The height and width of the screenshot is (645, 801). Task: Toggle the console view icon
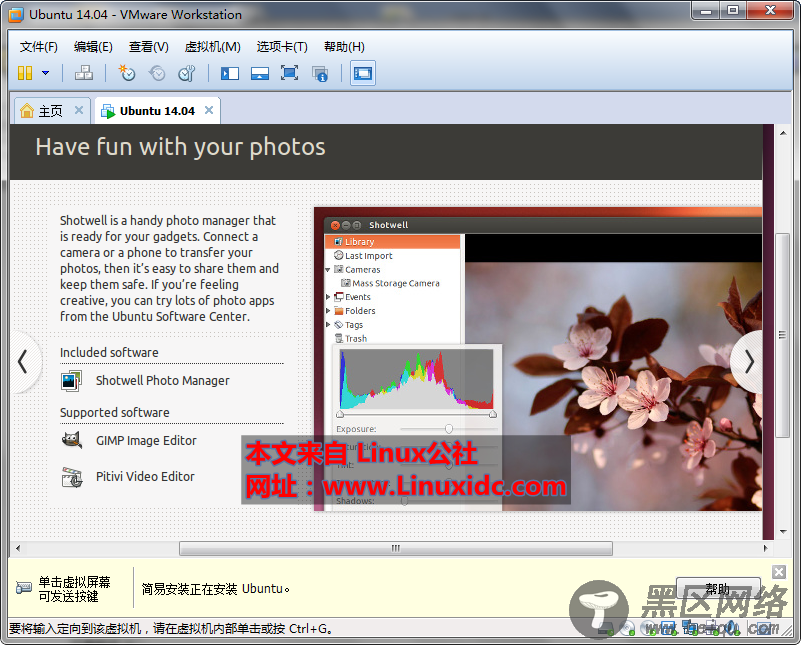(x=363, y=73)
